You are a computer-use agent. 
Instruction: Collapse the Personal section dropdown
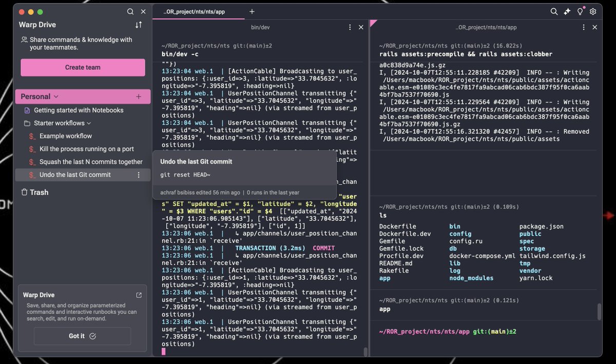coord(56,97)
